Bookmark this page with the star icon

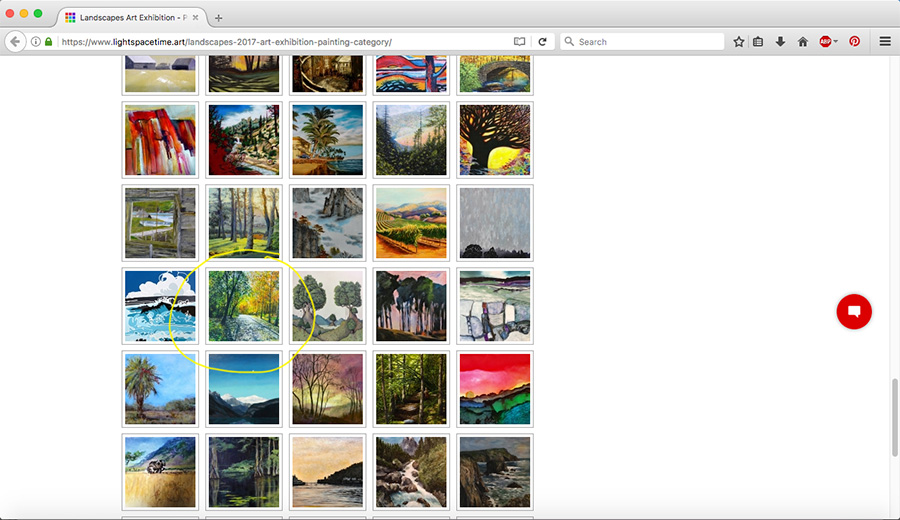pos(739,41)
